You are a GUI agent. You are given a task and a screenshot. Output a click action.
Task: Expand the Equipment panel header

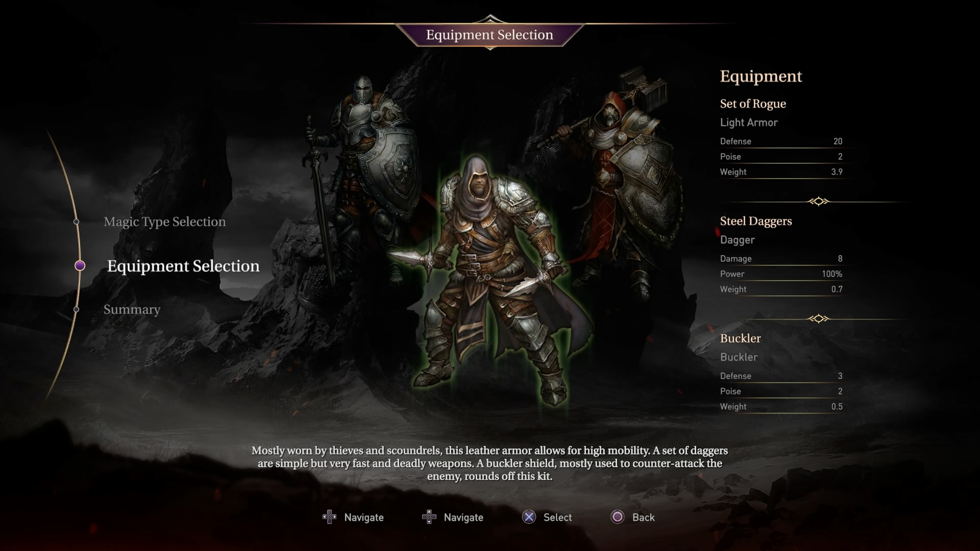[761, 76]
